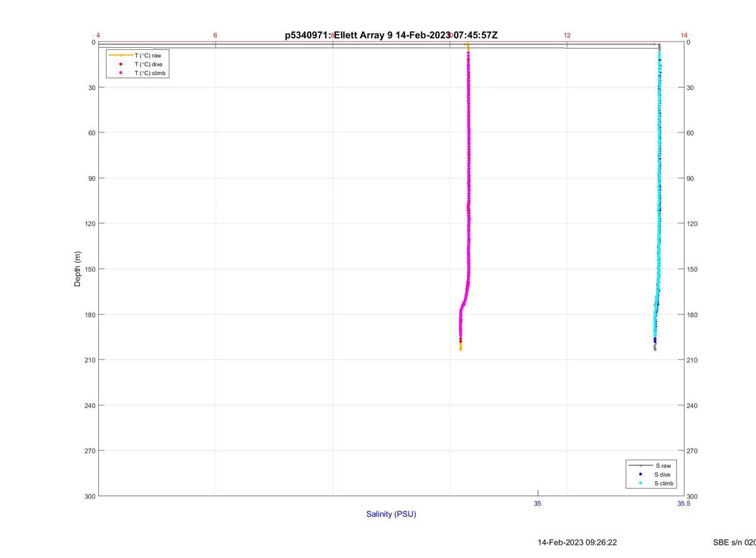
Task: Click the red temperature tick label 12
Action: (567, 35)
